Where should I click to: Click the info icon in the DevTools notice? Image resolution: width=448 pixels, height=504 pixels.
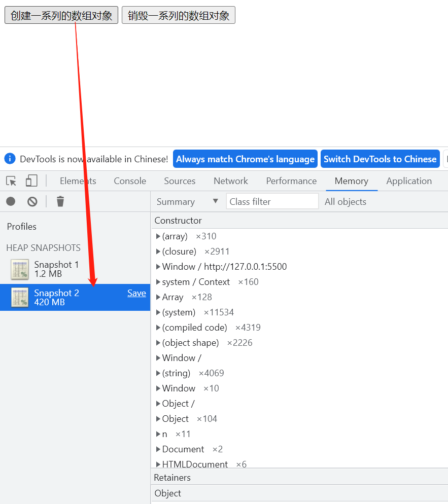click(x=10, y=159)
